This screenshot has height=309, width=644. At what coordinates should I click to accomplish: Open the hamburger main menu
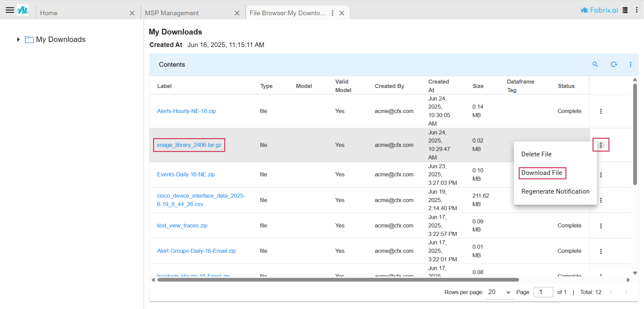10,10
